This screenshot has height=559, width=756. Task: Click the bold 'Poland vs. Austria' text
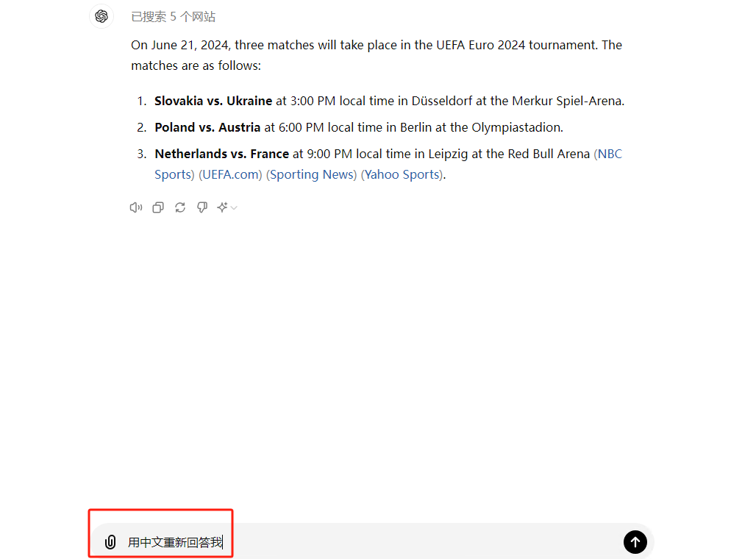coord(207,127)
